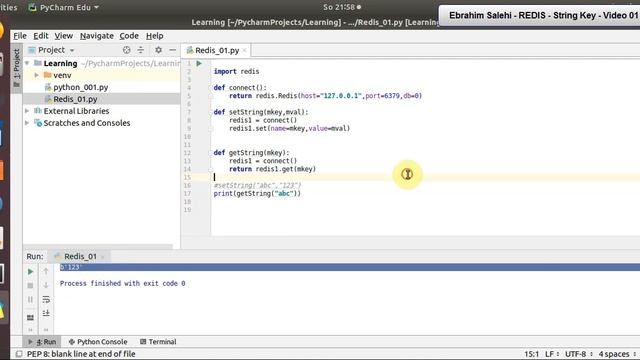Hide the Project tool window
The image size is (640, 360).
(173, 50)
